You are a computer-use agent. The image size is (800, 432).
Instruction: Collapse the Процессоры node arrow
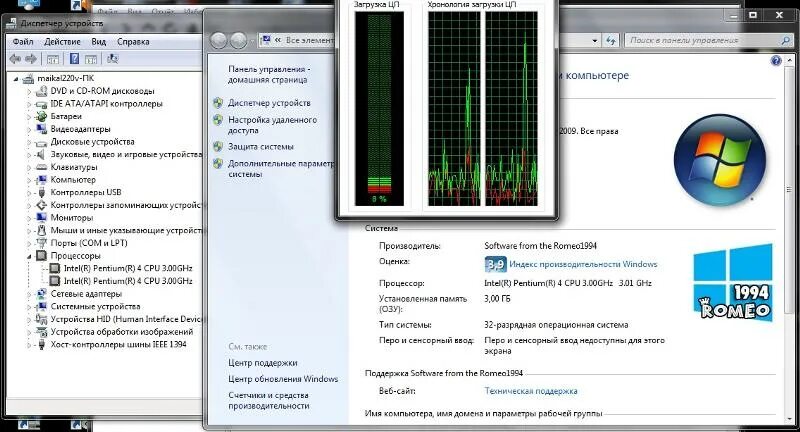29,256
